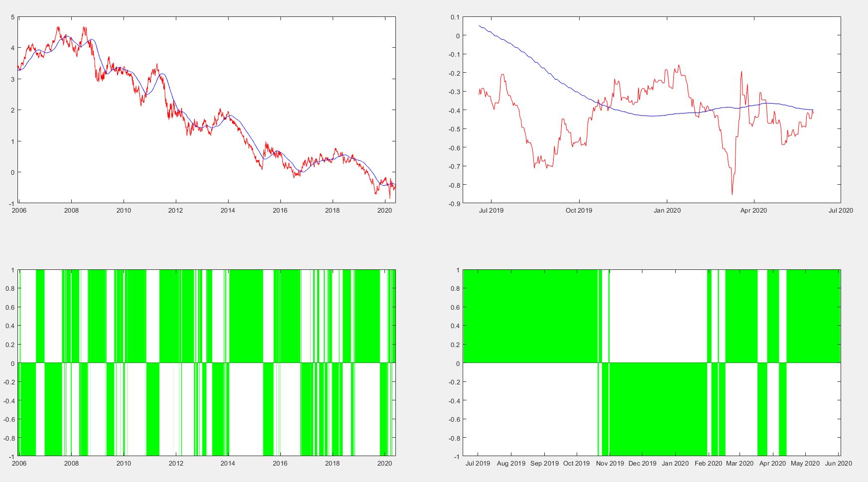Image resolution: width=868 pixels, height=482 pixels.
Task: Select the Jul 2020 tick label on top-right plot
Action: (x=840, y=210)
